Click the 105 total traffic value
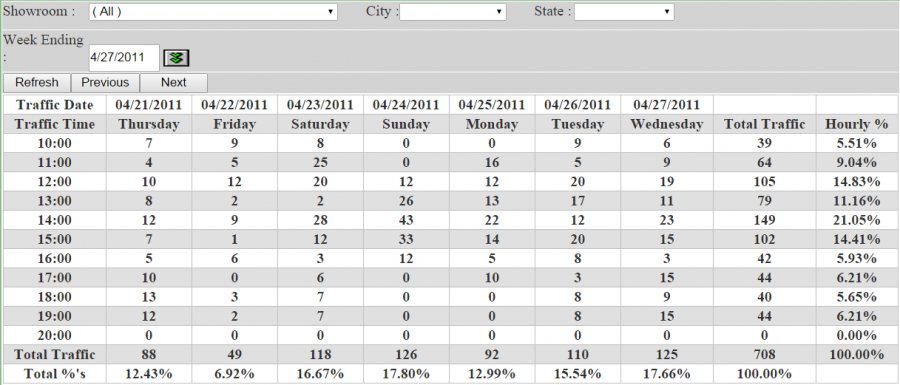This screenshot has height=385, width=900. click(765, 182)
